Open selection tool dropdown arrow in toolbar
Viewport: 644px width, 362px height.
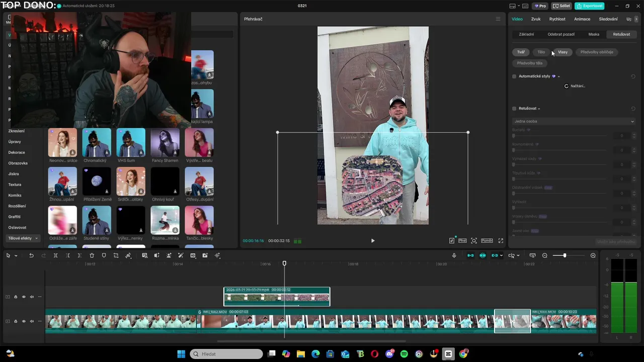[16, 255]
